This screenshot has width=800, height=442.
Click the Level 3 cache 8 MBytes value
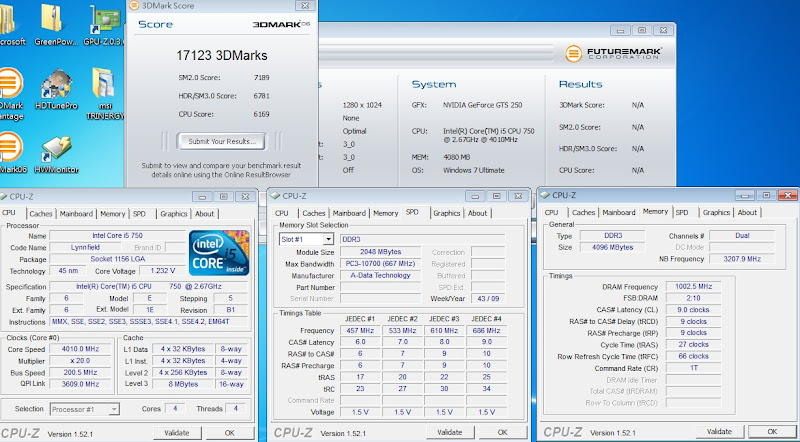pos(183,384)
